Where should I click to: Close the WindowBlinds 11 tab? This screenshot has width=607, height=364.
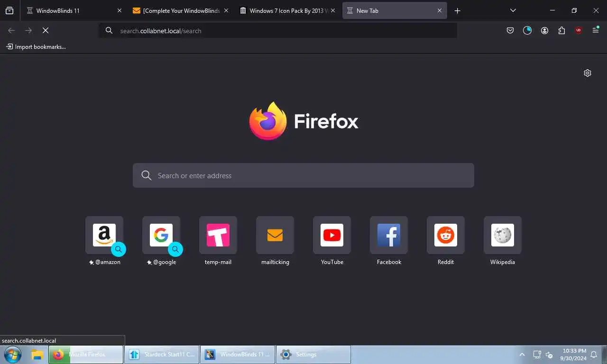point(120,10)
